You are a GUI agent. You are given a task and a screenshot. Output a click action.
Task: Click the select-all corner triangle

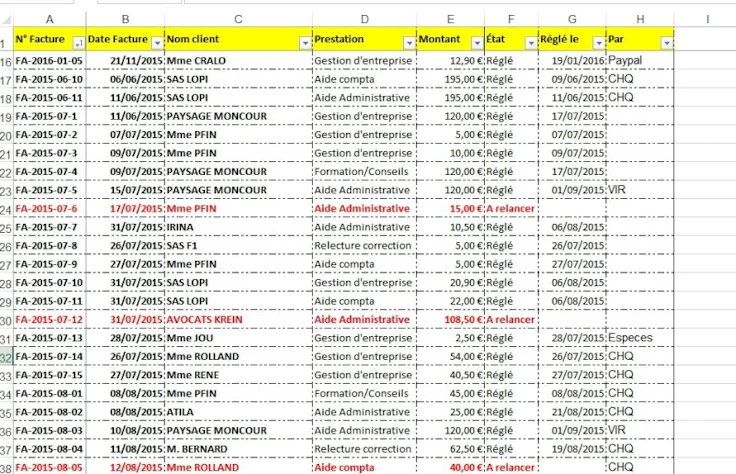pyautogui.click(x=7, y=19)
